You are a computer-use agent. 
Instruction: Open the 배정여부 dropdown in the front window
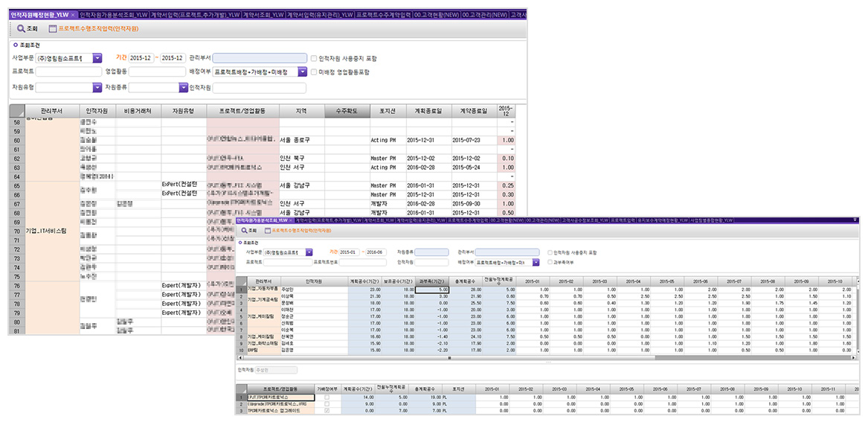click(536, 262)
